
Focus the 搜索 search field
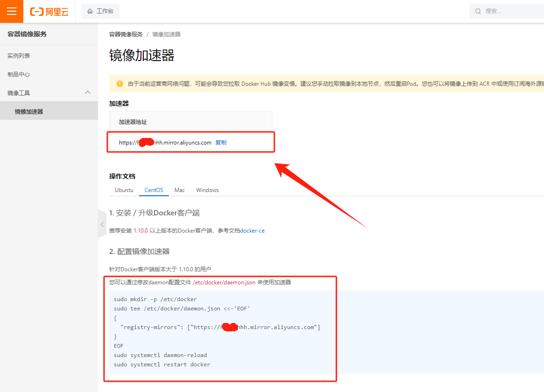(x=507, y=11)
